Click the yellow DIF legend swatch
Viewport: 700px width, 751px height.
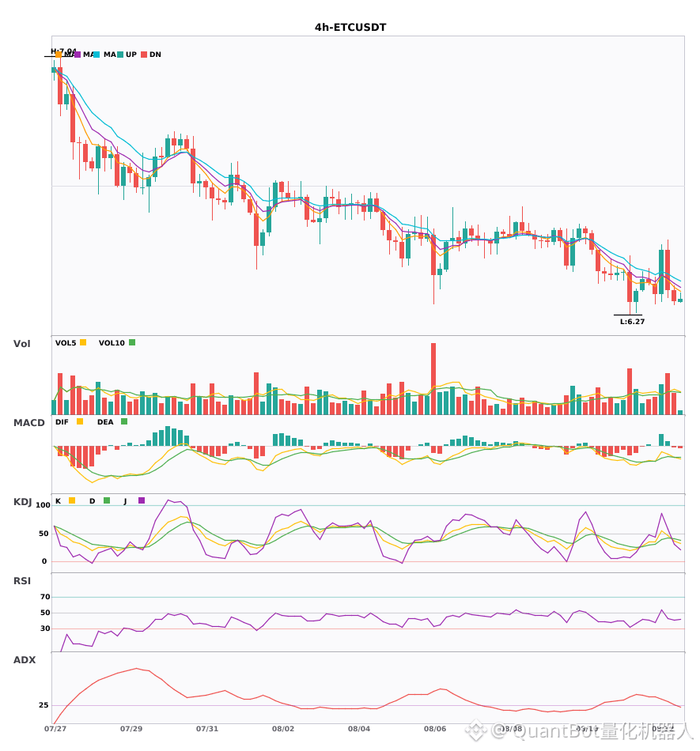pyautogui.click(x=80, y=421)
